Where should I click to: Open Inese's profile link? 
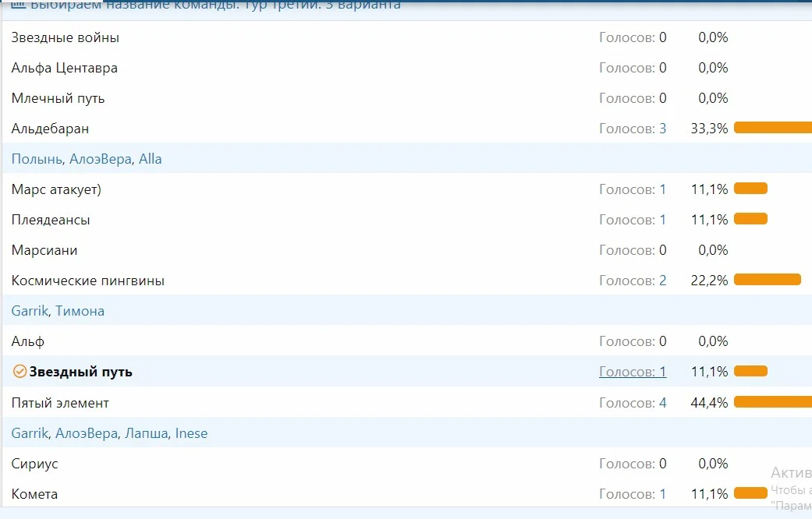pyautogui.click(x=191, y=433)
